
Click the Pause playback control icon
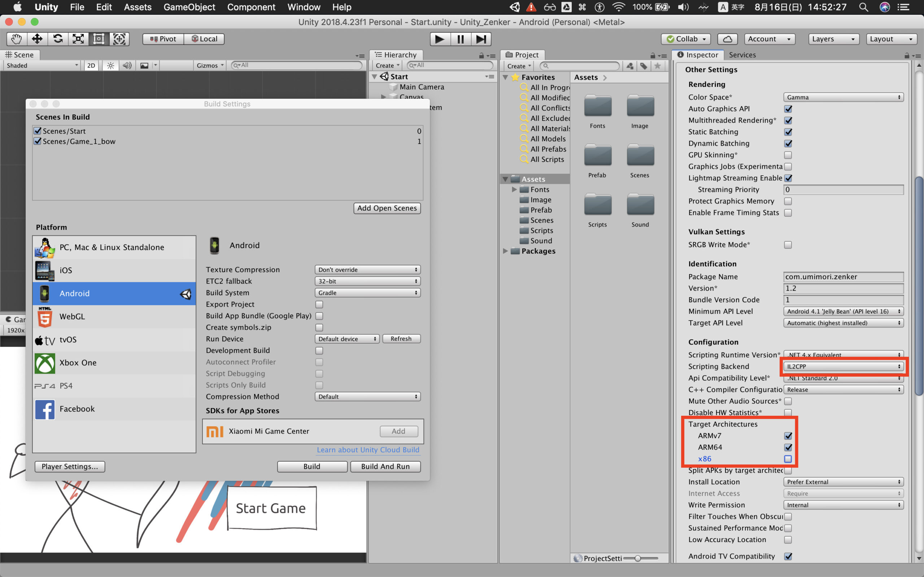pos(460,39)
